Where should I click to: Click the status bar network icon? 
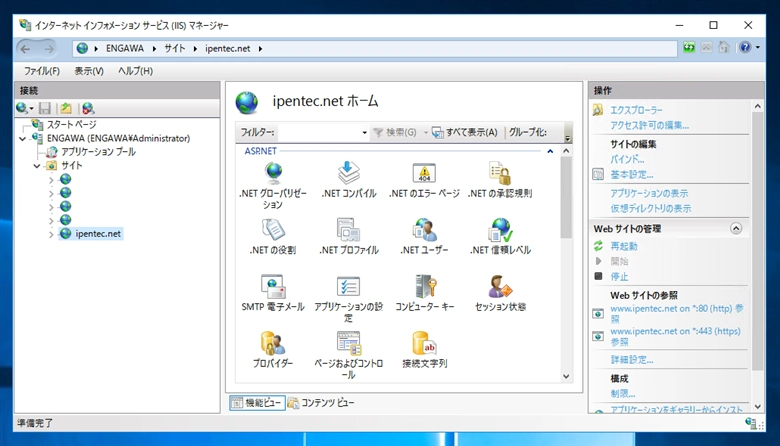click(751, 423)
